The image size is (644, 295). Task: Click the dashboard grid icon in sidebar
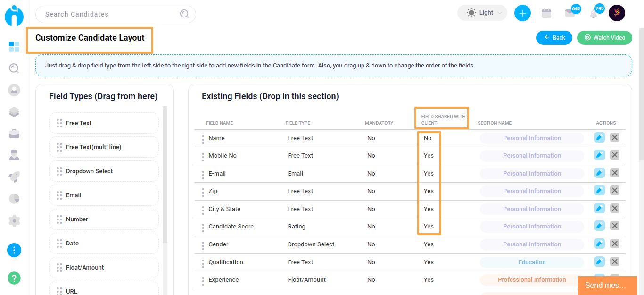point(14,46)
